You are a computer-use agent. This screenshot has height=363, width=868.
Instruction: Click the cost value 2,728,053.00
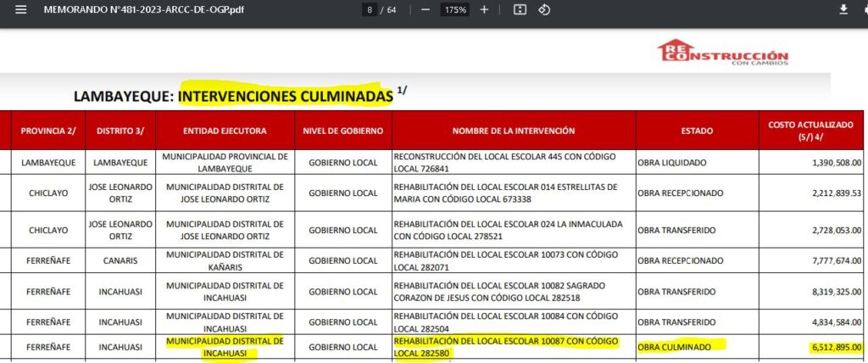point(837,230)
